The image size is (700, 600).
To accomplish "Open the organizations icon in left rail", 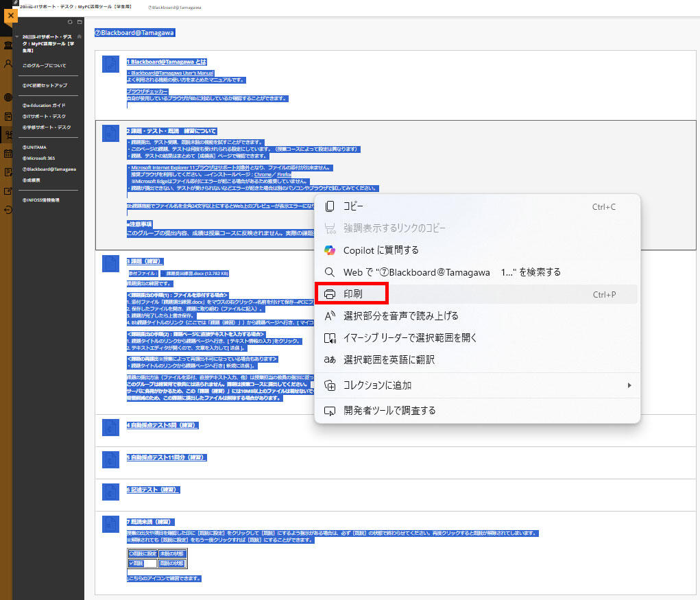I will coord(8,135).
